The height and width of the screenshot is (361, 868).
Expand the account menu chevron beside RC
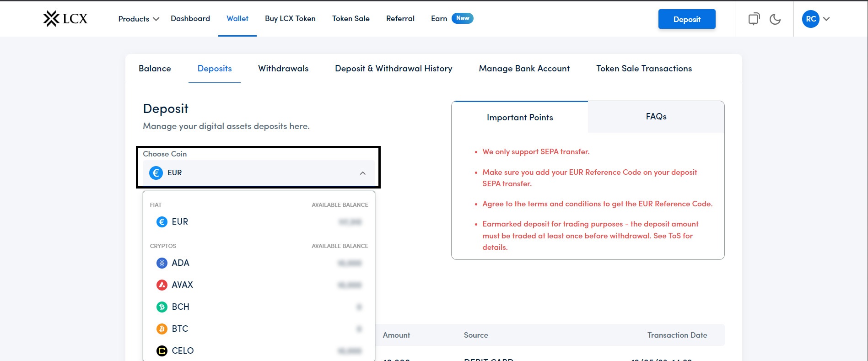(x=826, y=19)
